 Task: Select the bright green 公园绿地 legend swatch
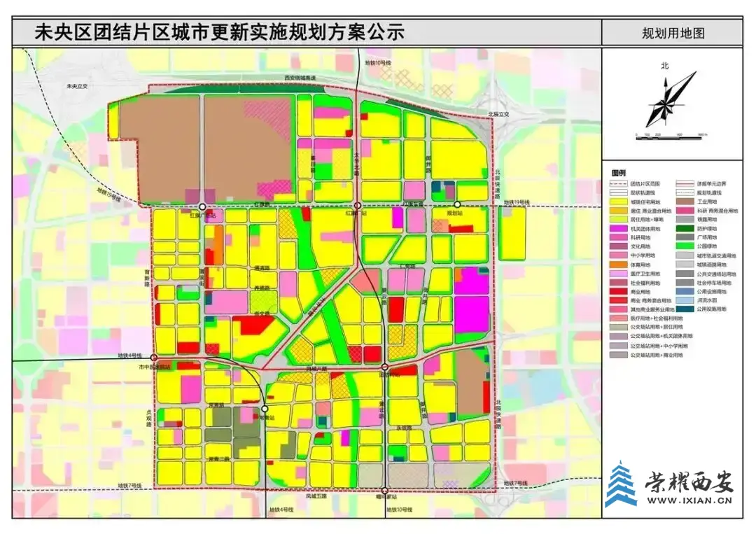pyautogui.click(x=685, y=246)
